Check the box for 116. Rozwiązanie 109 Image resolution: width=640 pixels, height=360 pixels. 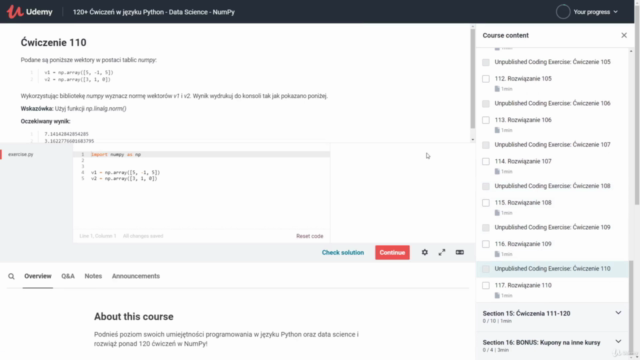click(x=486, y=244)
